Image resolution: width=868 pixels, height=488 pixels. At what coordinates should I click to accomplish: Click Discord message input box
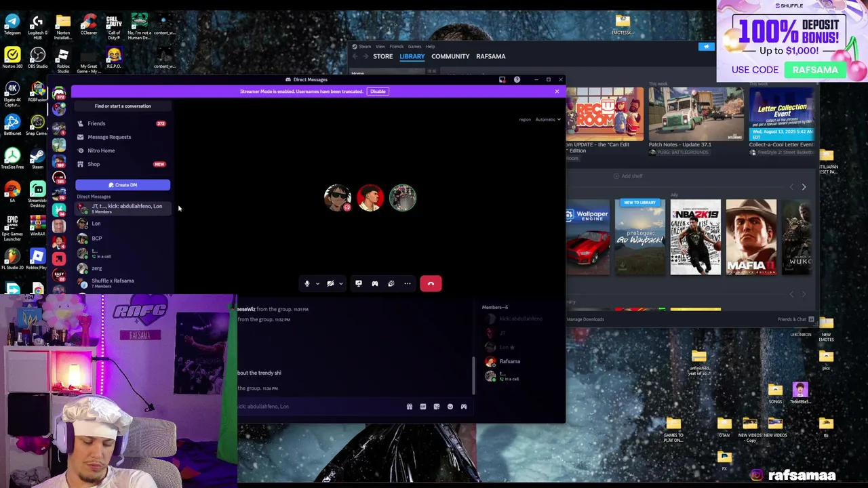tap(319, 407)
